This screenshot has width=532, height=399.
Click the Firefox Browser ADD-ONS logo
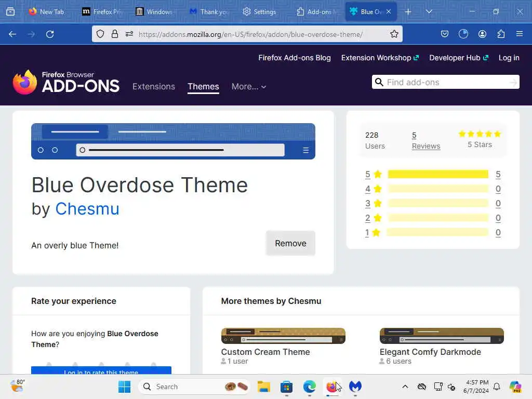66,83
